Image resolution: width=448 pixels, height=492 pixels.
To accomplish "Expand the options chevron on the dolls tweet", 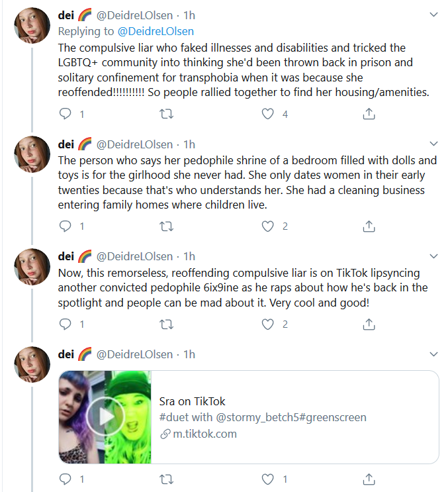I will (x=433, y=144).
